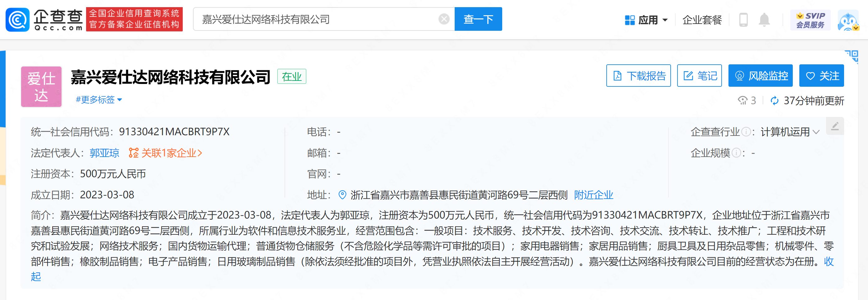This screenshot has width=868, height=300.
Task: Open the notification bell
Action: tap(764, 20)
